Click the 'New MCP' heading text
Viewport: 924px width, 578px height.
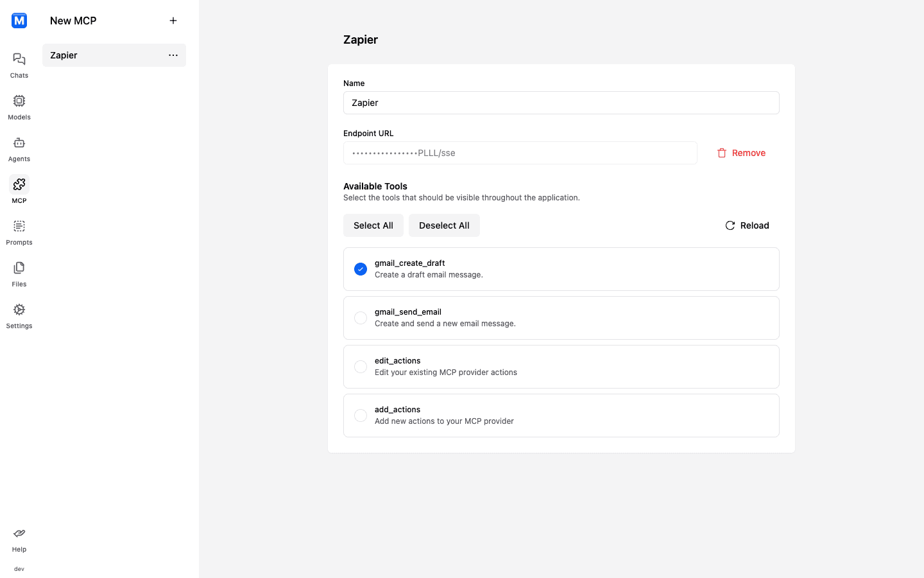pyautogui.click(x=73, y=21)
